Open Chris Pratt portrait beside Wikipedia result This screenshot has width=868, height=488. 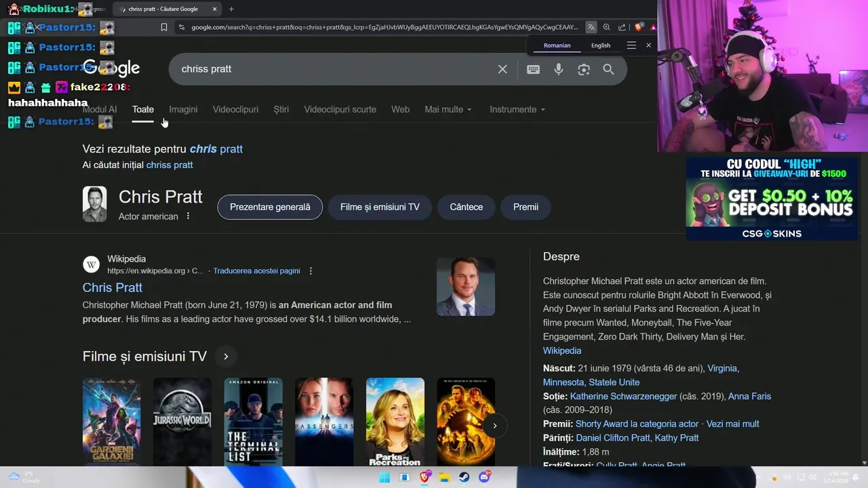(466, 287)
